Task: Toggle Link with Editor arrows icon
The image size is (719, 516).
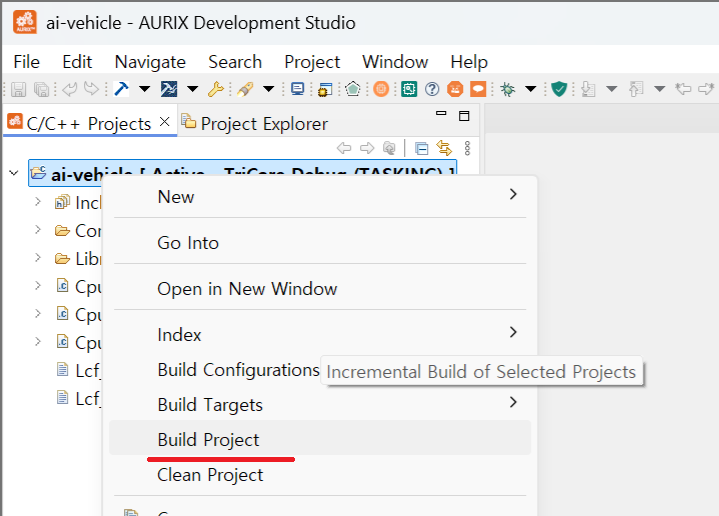Action: coord(444,148)
